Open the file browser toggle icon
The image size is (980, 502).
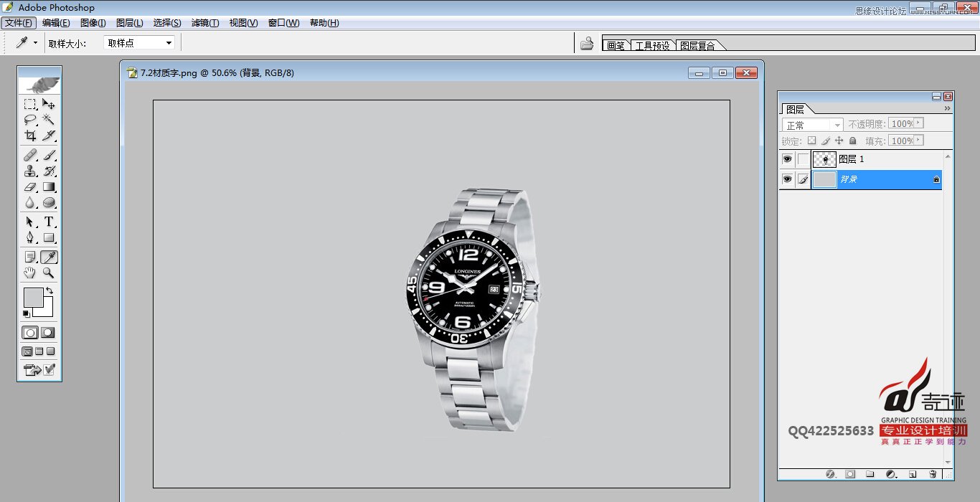pos(587,43)
